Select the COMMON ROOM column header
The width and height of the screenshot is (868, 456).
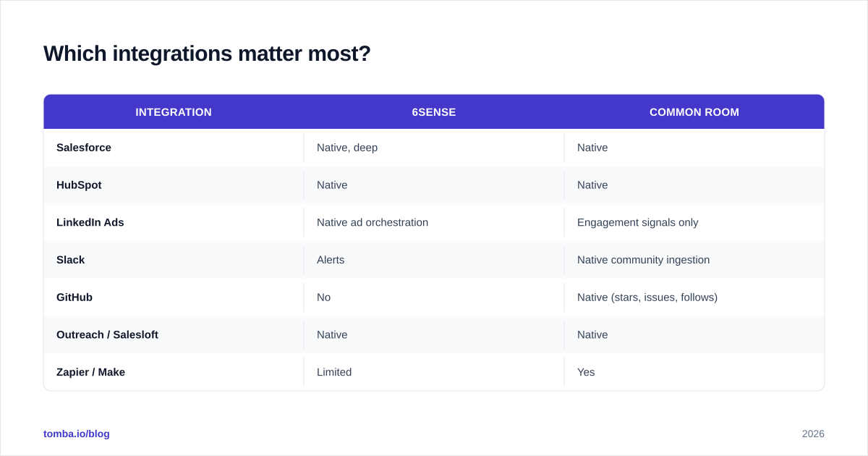[694, 112]
